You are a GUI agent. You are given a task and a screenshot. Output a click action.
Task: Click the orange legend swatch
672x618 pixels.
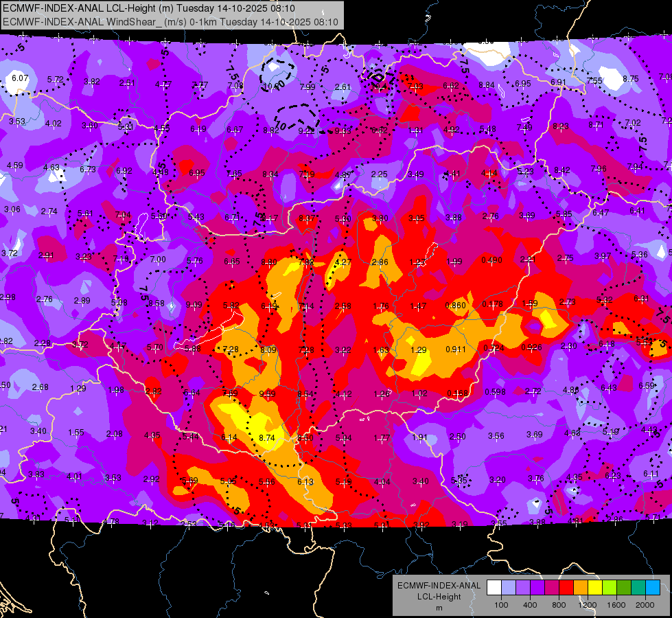click(x=581, y=587)
